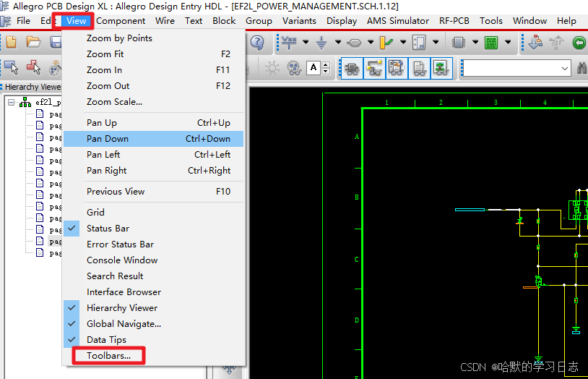The height and width of the screenshot is (379, 588).
Task: Toggle the Status Bar option
Action: coord(154,229)
